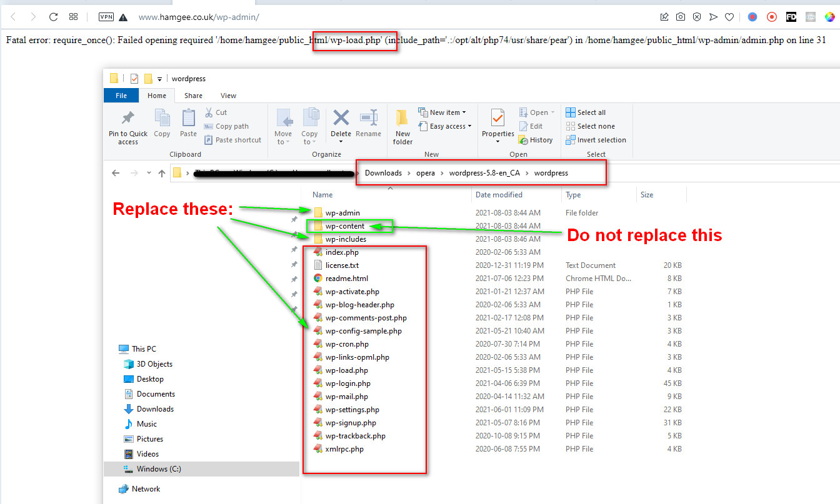The width and height of the screenshot is (840, 504).
Task: Open the ad blocker shield icon
Action: pyautogui.click(x=697, y=17)
